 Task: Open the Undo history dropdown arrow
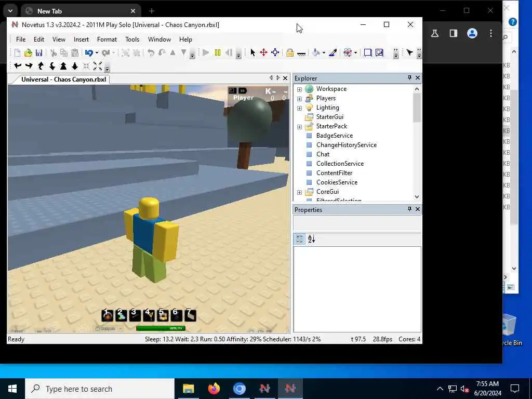97,52
